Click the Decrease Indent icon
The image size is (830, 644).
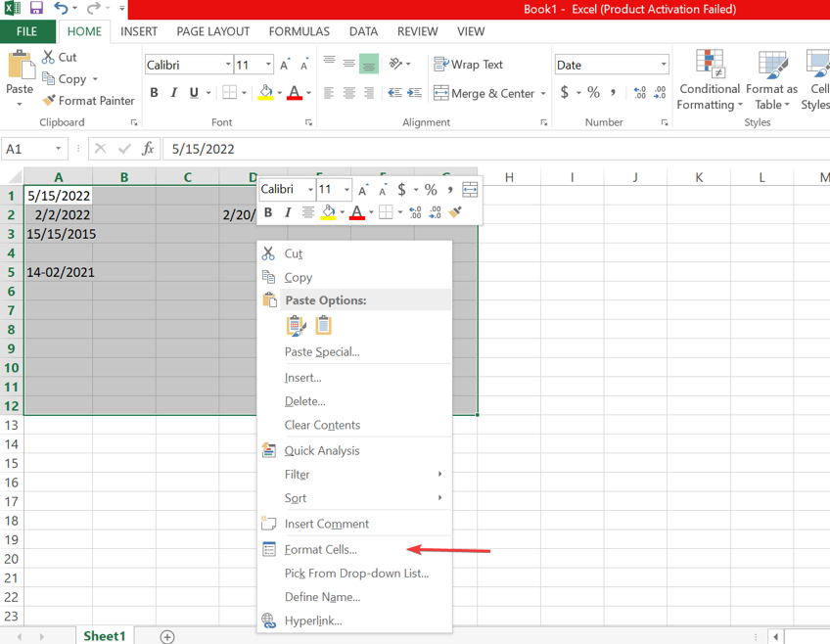tap(394, 93)
